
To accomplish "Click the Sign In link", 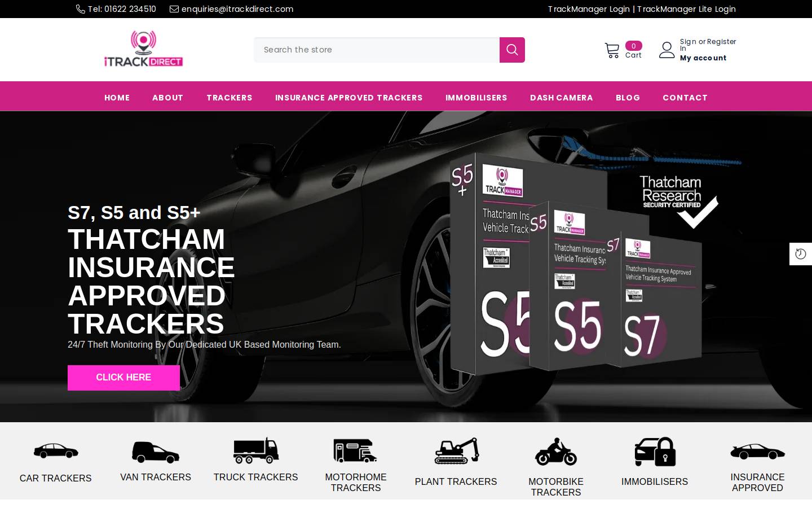I will click(688, 45).
